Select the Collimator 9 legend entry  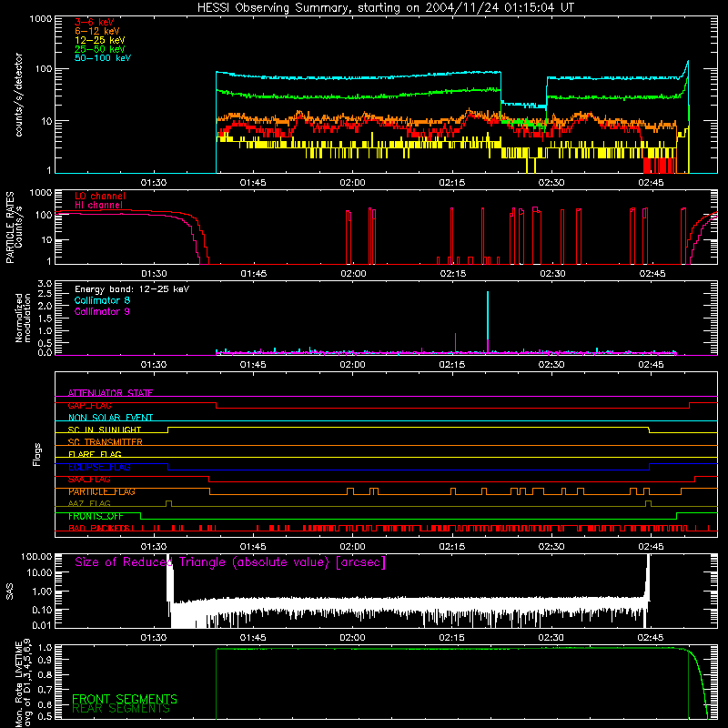pos(102,311)
